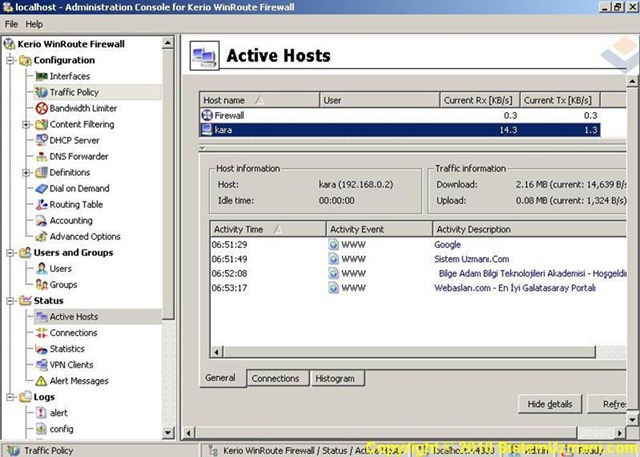Click the Firewall host name text
Image resolution: width=640 pixels, height=457 pixels.
click(229, 115)
